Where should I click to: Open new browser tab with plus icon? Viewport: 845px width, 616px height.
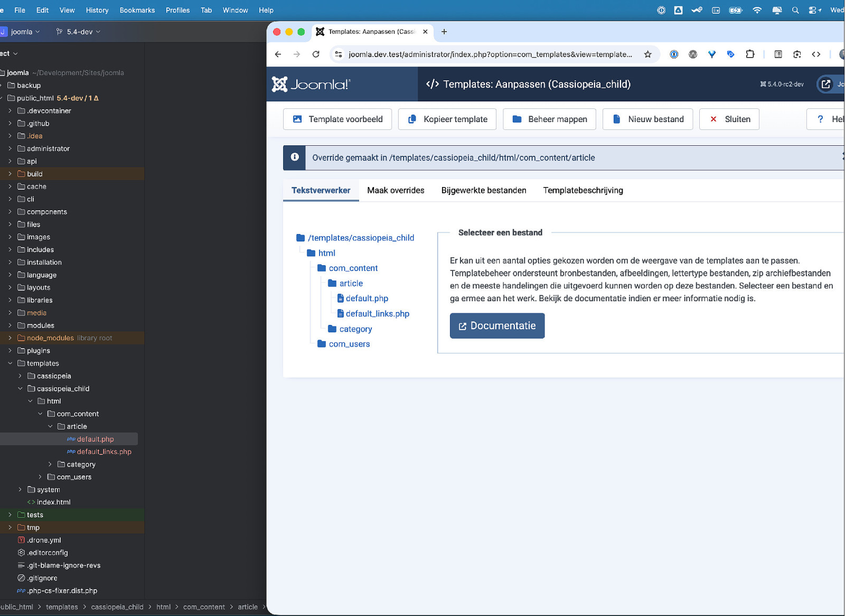444,32
